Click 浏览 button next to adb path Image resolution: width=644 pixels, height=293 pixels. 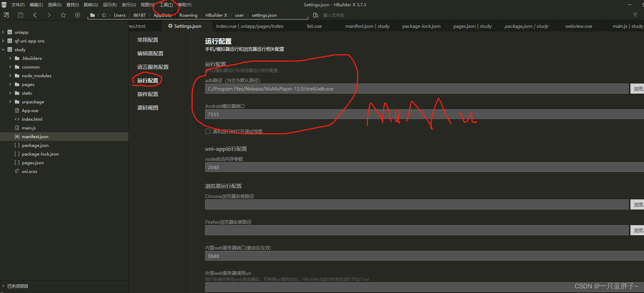(x=637, y=89)
